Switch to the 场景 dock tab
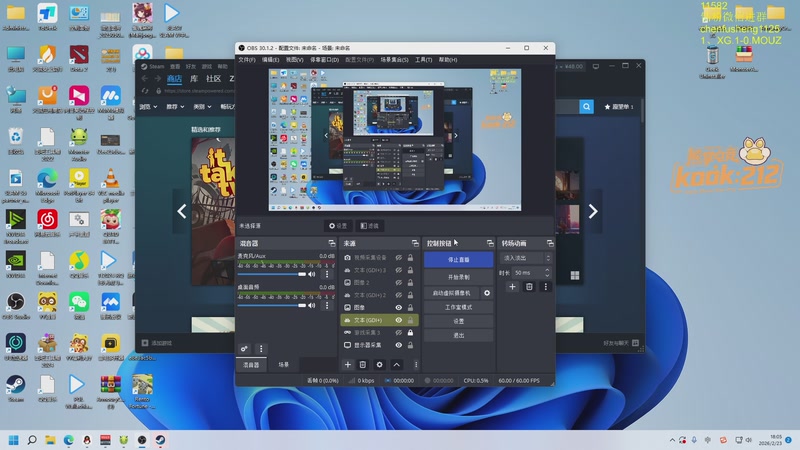Screen dimensions: 800x450 pyautogui.click(x=284, y=365)
